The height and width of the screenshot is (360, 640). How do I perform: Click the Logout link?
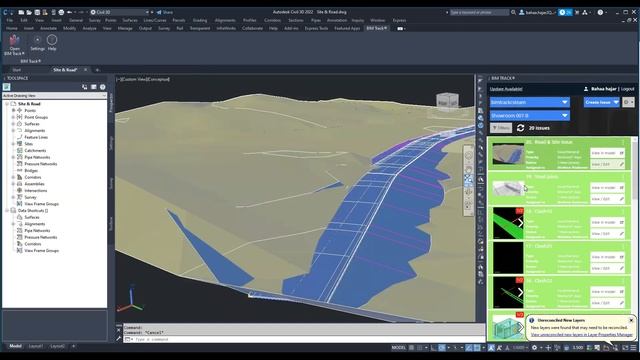628,89
